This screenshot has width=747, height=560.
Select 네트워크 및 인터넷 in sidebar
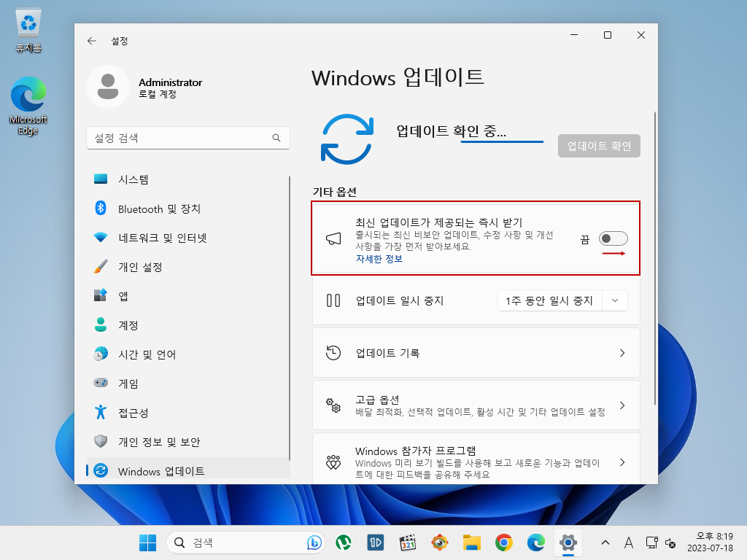click(188, 238)
